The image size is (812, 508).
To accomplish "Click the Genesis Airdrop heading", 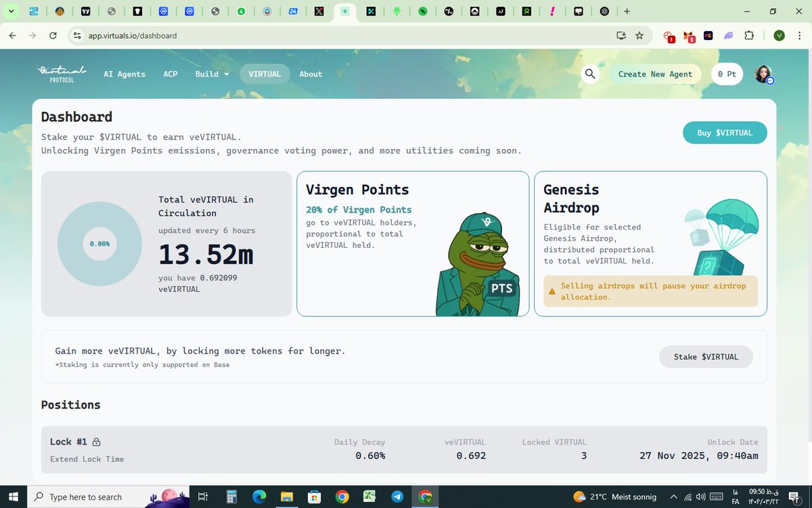I will [x=572, y=198].
